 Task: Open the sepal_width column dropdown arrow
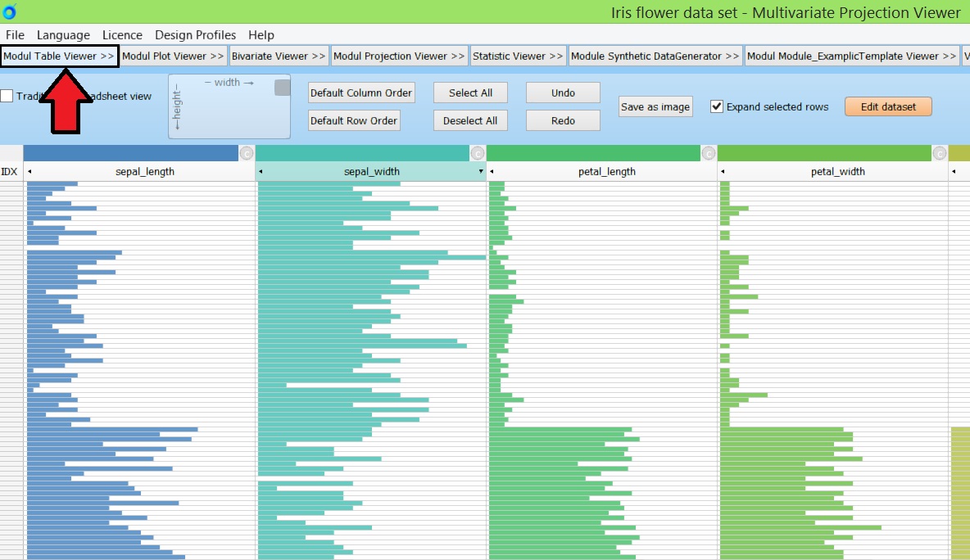479,171
